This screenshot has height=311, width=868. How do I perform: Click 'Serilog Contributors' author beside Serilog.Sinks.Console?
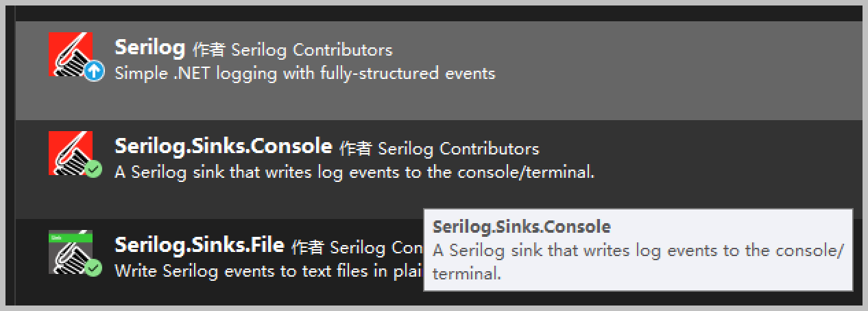[x=459, y=149]
